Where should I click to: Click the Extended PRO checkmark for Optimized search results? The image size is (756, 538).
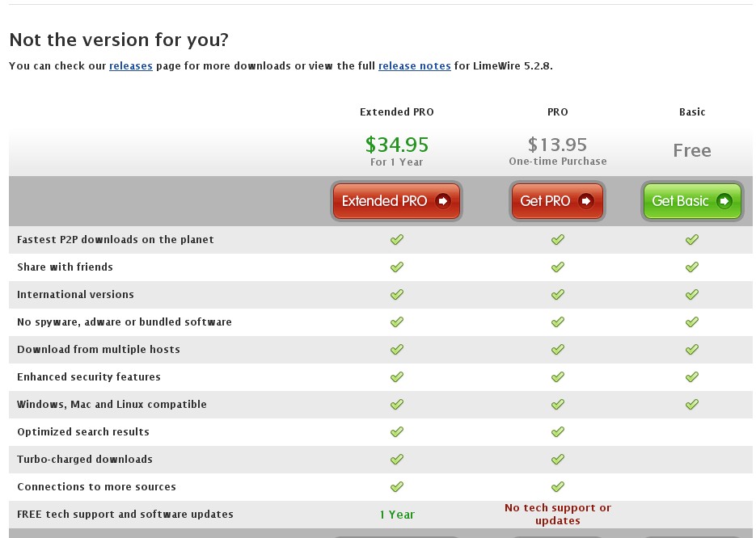[x=397, y=431]
